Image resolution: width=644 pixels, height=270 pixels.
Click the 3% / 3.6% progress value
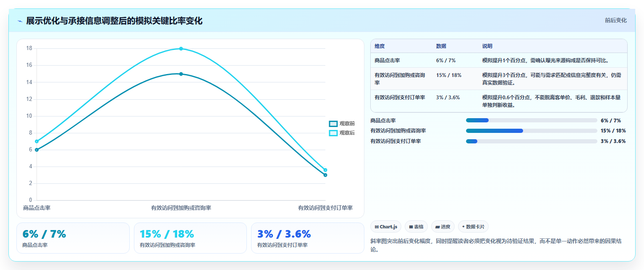[x=613, y=141]
